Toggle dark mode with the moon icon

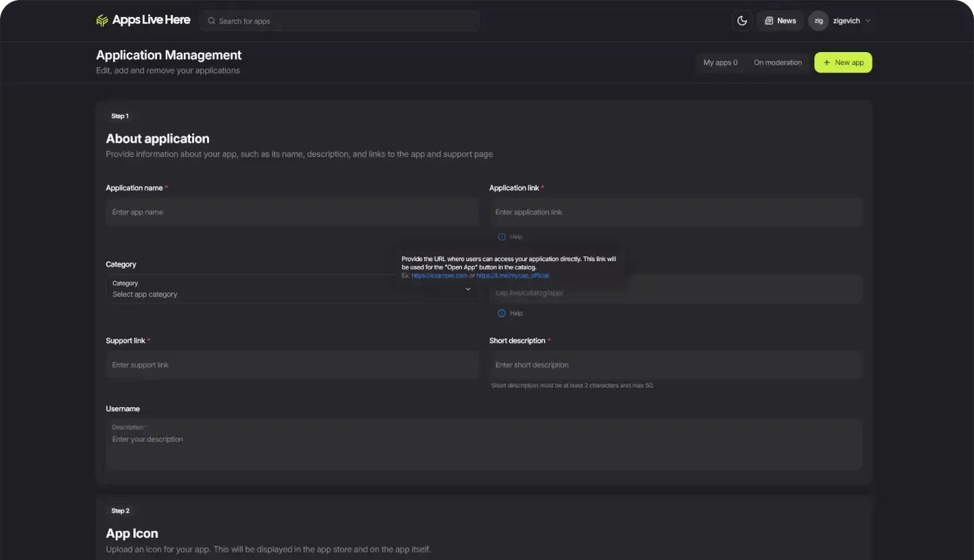[x=742, y=21]
